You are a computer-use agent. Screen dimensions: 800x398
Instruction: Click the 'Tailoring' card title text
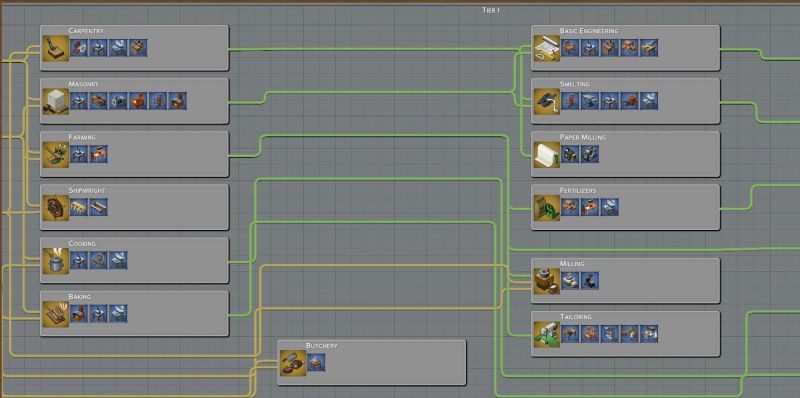(x=577, y=317)
